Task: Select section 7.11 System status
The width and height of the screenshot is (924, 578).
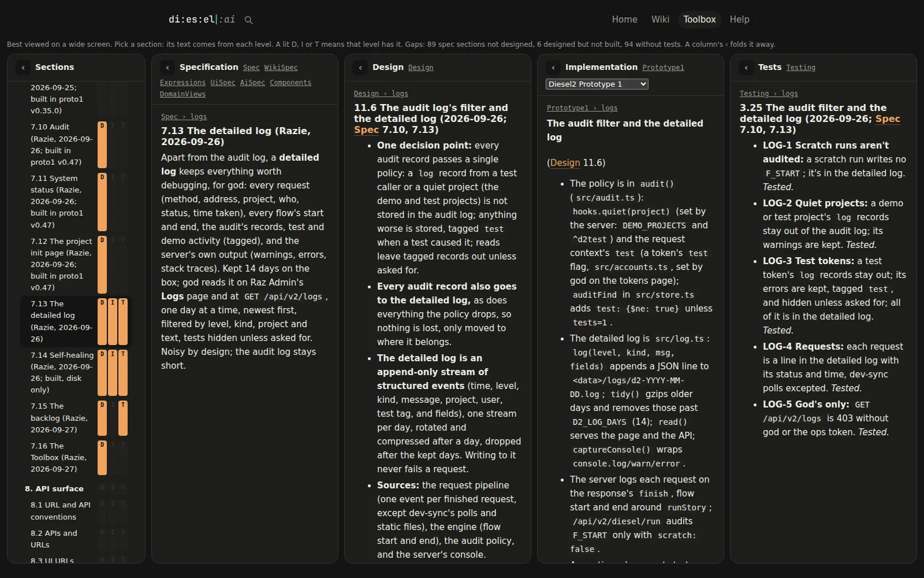Action: (61, 202)
